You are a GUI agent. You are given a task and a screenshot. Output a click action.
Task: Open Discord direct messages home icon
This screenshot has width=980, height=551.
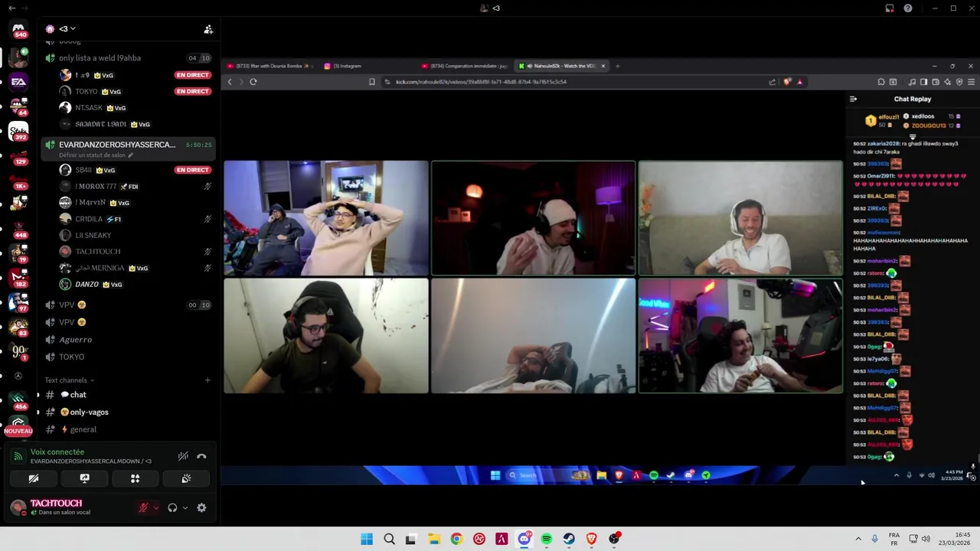point(18,29)
